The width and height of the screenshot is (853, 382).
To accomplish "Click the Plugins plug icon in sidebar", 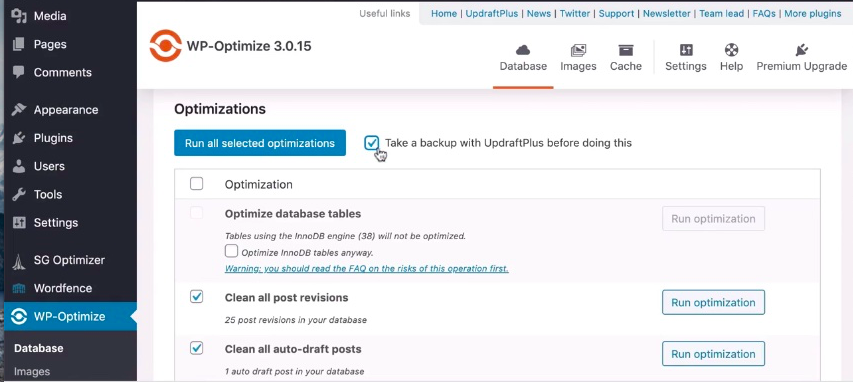I will (19, 138).
